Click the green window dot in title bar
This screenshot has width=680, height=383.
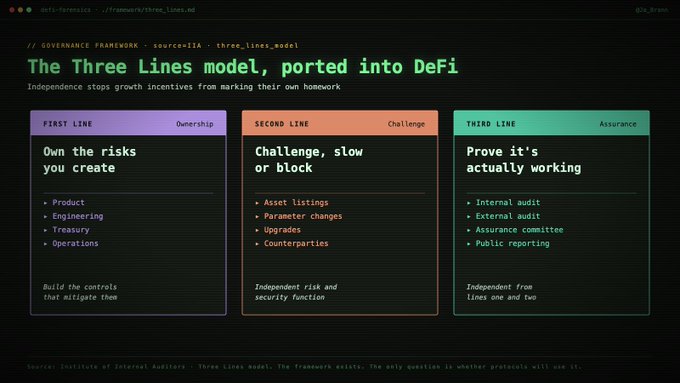(29, 10)
